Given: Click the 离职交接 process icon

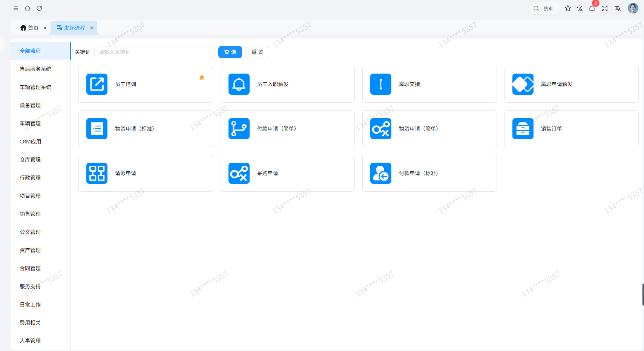Looking at the screenshot, I should pos(381,84).
